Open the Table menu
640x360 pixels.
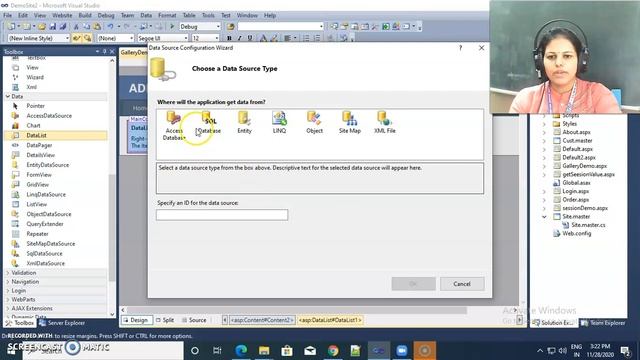[x=189, y=15]
